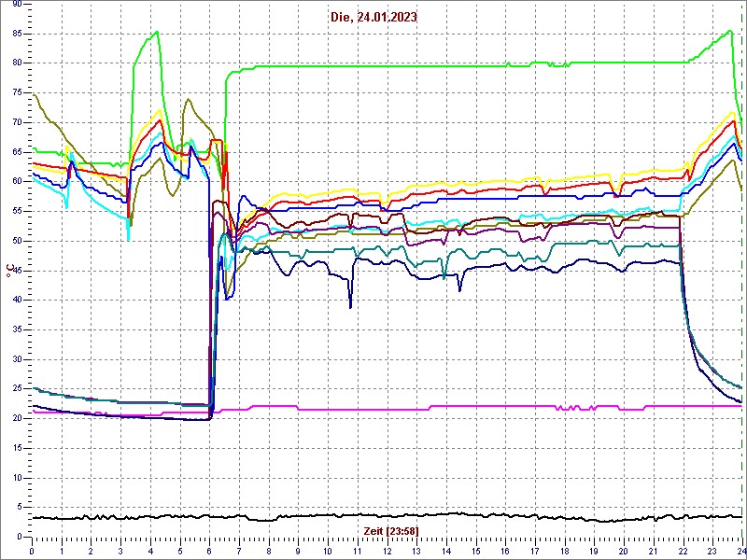The height and width of the screenshot is (560, 747).
Task: Click the green dashed current-time marker line
Action: [x=741, y=280]
